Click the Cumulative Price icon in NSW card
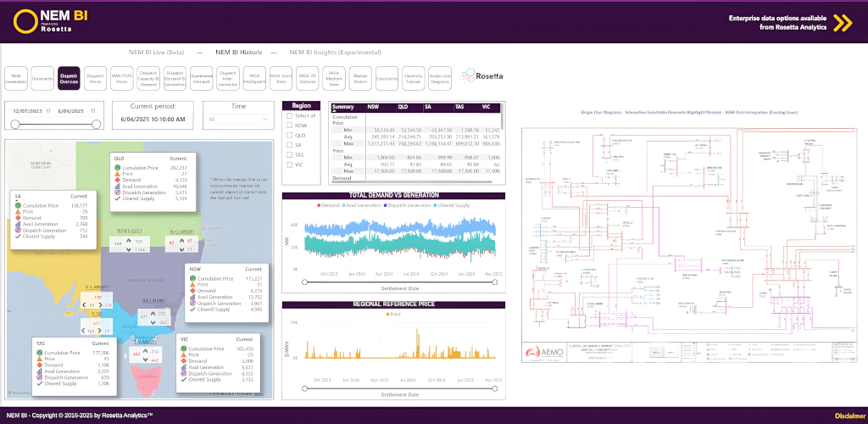Viewport: 868px width, 424px height. click(192, 278)
